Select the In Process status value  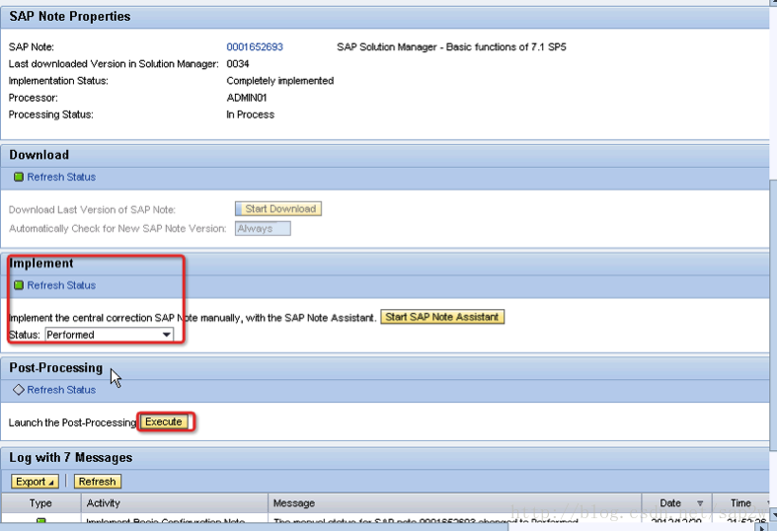click(250, 114)
